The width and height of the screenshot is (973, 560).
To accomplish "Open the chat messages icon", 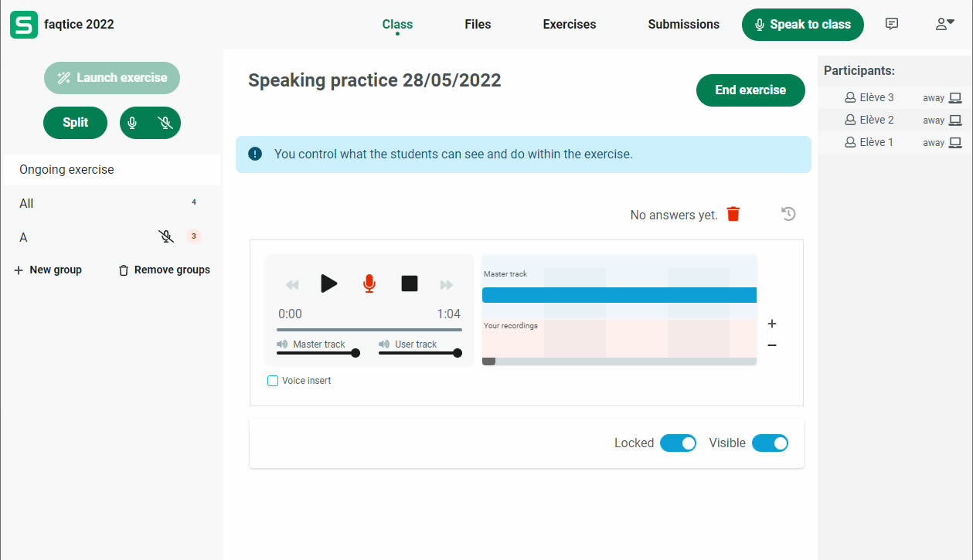I will tap(892, 24).
